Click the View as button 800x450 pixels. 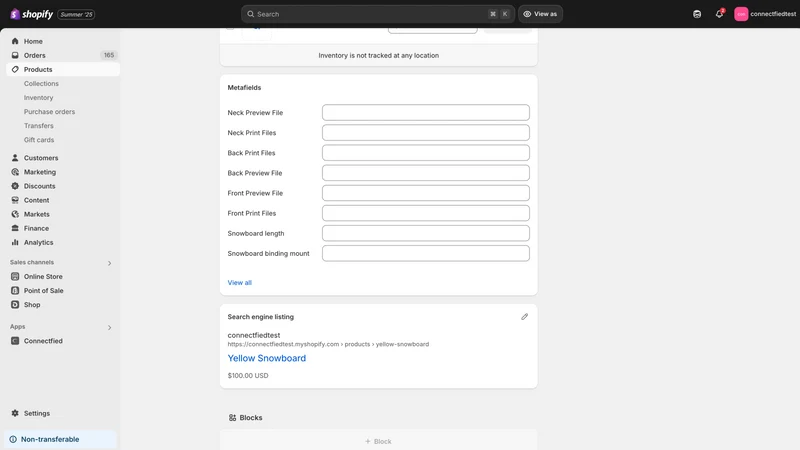[x=540, y=14]
